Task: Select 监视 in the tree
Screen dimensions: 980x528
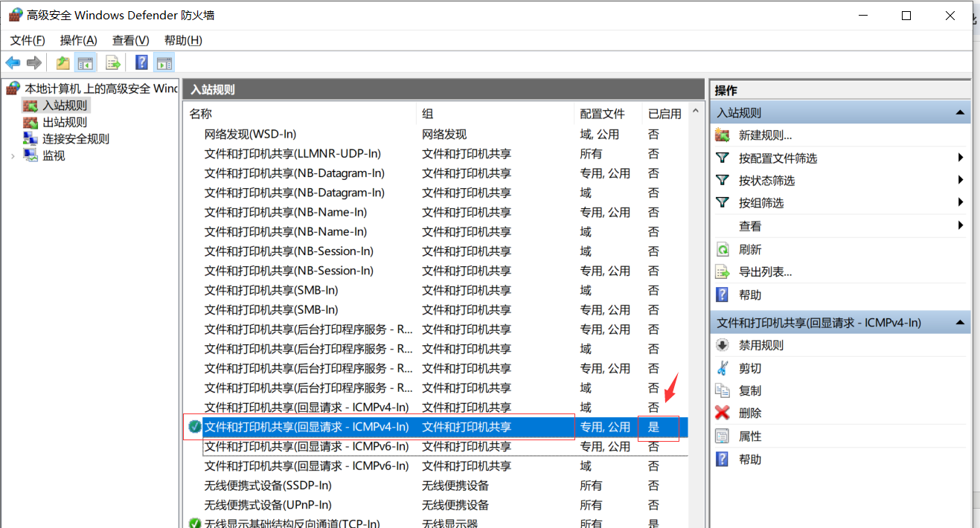Action: (x=54, y=155)
